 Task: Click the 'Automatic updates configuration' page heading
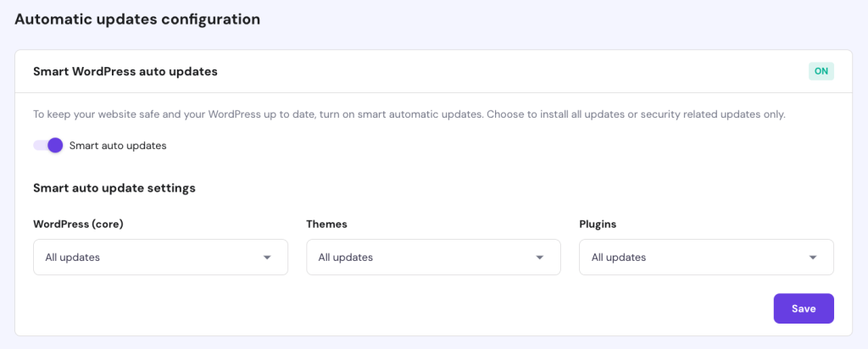137,19
